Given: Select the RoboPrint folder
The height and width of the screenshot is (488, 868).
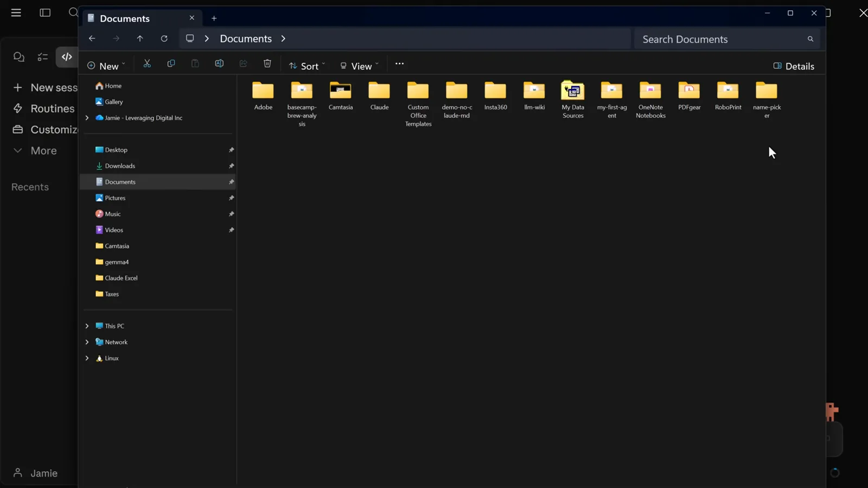Looking at the screenshot, I should pos(728,96).
